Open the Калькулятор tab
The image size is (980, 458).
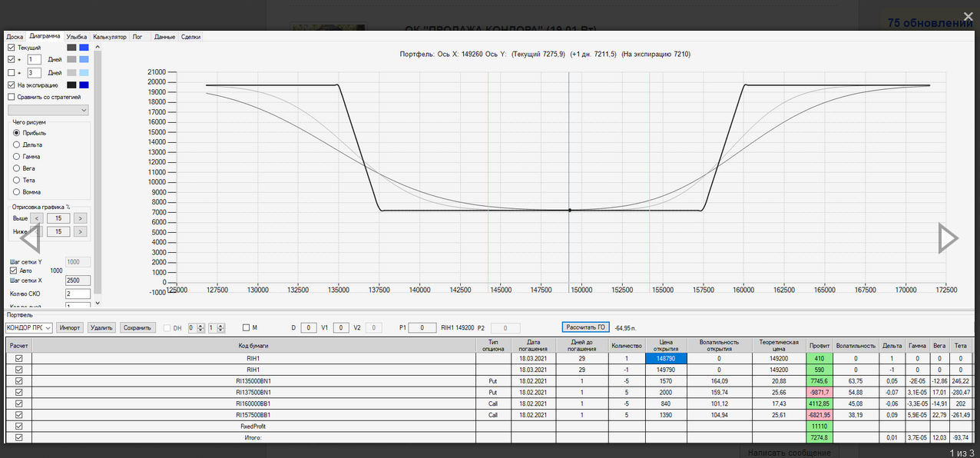(109, 36)
